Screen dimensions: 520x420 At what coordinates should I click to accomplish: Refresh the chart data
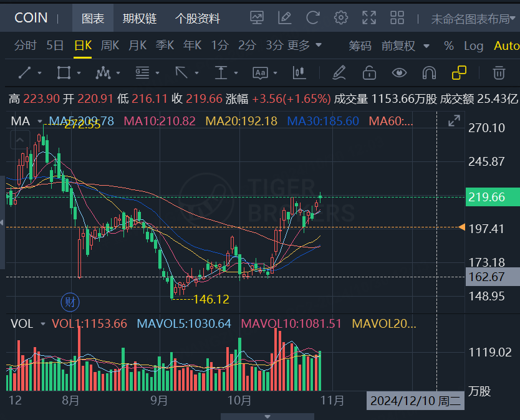312,17
